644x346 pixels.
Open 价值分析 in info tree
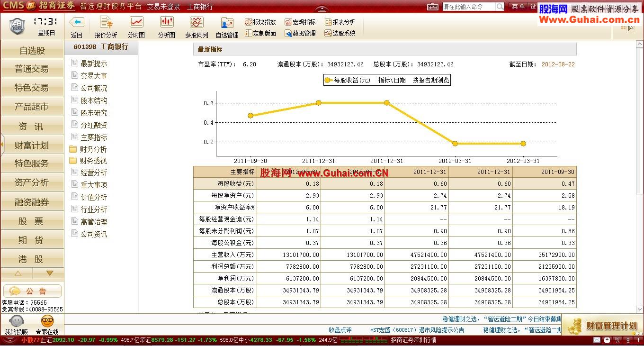(x=94, y=197)
